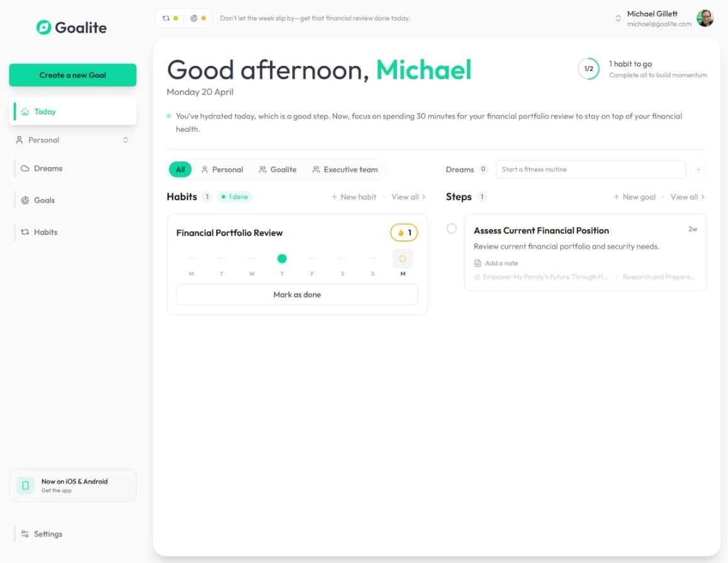Click the Create a new Goal button
Image resolution: width=728 pixels, height=563 pixels.
pyautogui.click(x=72, y=74)
